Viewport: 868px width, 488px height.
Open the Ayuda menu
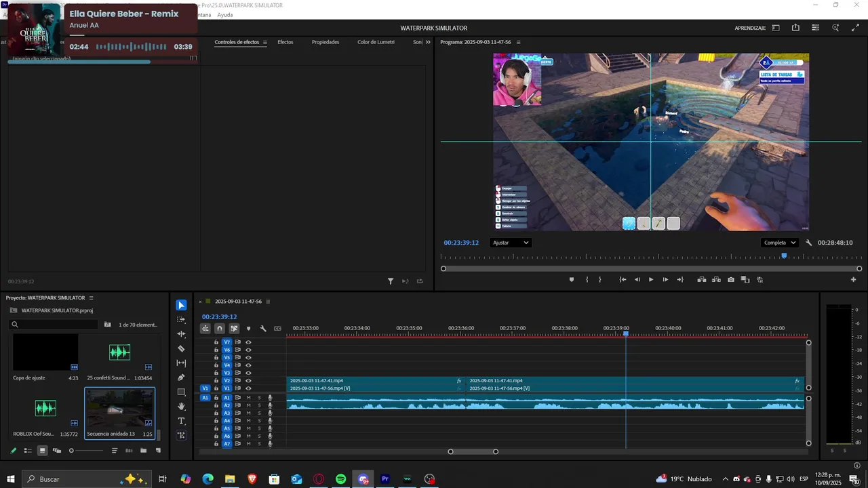224,15
